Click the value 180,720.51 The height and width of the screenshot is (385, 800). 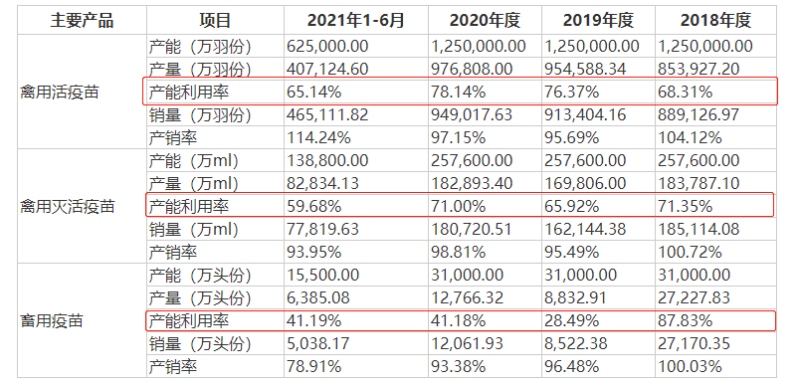471,229
